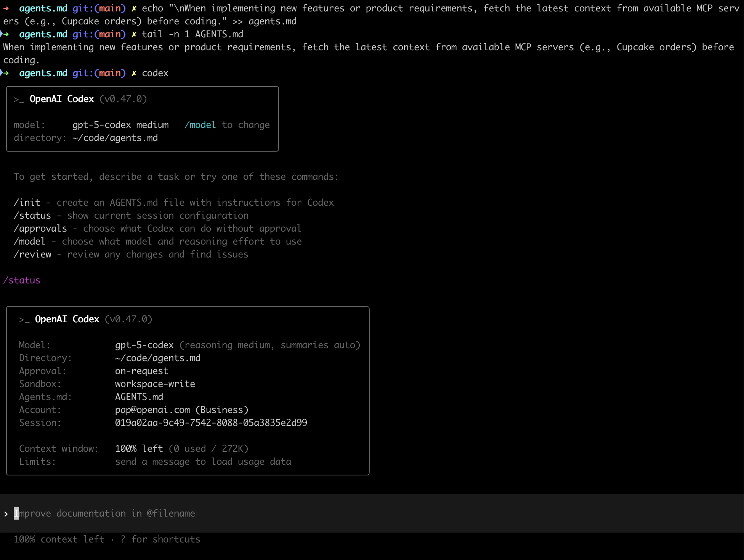Viewport: 744px width, 560px height.
Task: Click the prompt chevron beside input field
Action: pos(6,514)
